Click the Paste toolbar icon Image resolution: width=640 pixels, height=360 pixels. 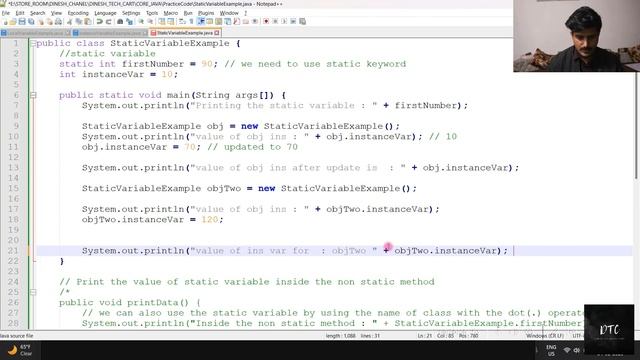coord(88,21)
